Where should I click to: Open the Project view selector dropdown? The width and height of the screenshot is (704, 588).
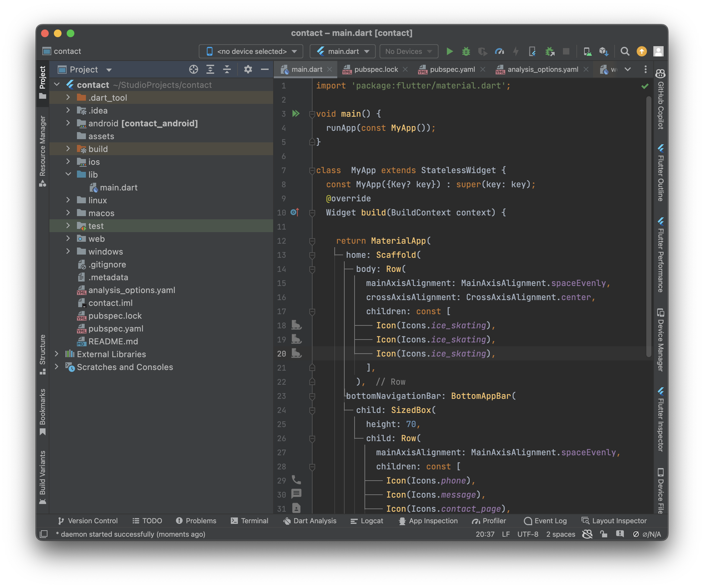(85, 69)
